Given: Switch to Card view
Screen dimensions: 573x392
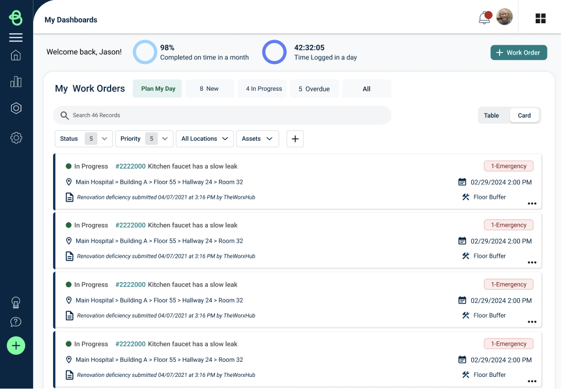Looking at the screenshot, I should coord(524,115).
